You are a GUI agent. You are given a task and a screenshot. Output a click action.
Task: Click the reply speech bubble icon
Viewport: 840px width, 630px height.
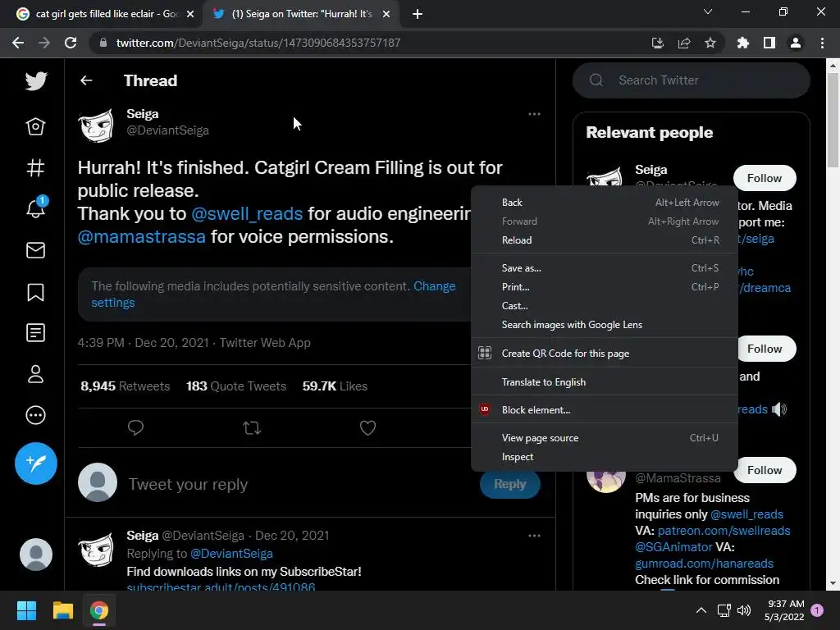(x=135, y=427)
